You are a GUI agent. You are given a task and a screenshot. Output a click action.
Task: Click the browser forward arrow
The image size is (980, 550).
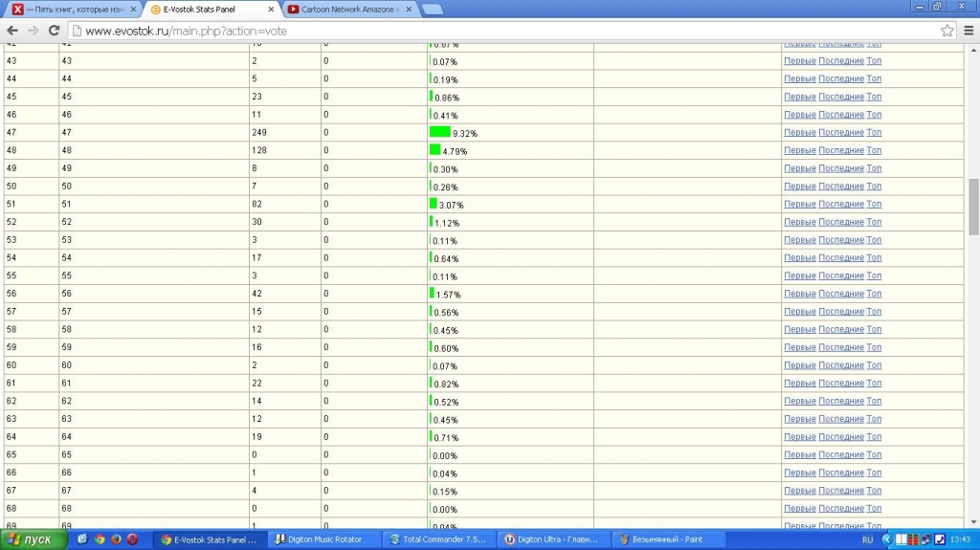point(33,31)
